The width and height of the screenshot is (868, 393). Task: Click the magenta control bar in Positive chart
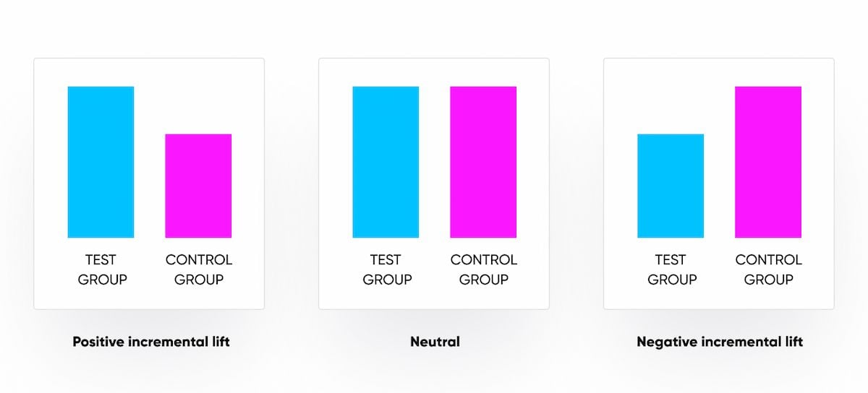198,186
